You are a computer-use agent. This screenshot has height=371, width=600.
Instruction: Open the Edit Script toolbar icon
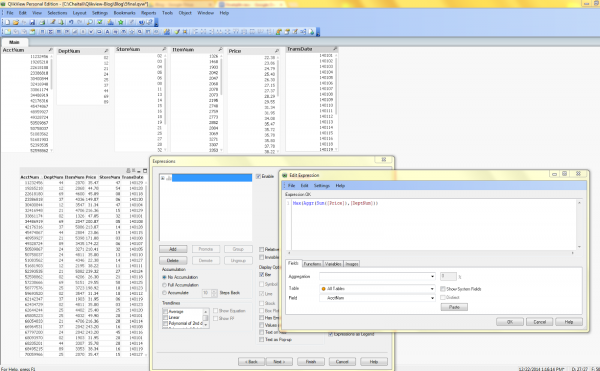(53, 22)
